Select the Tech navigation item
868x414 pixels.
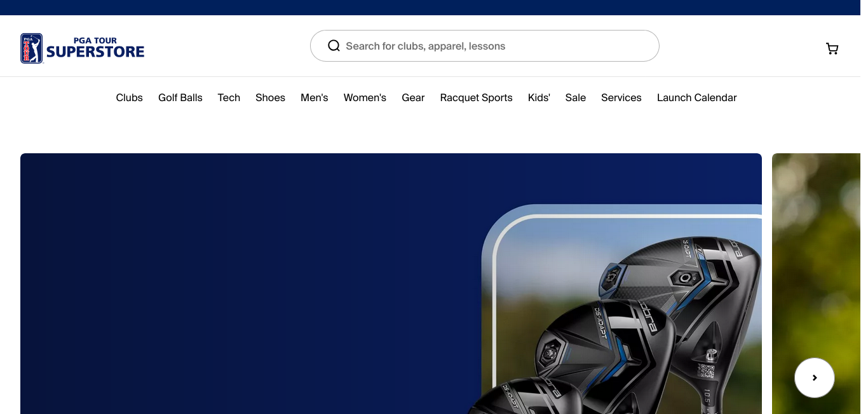229,97
